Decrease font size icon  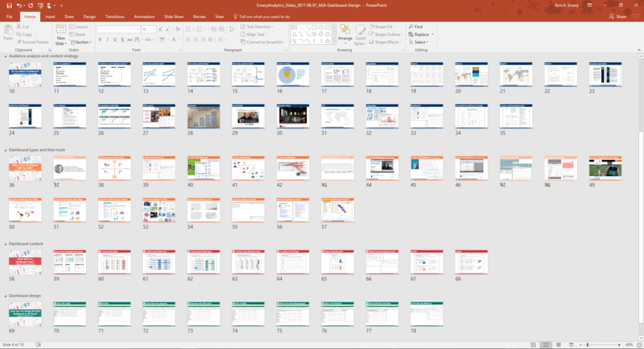[167, 29]
